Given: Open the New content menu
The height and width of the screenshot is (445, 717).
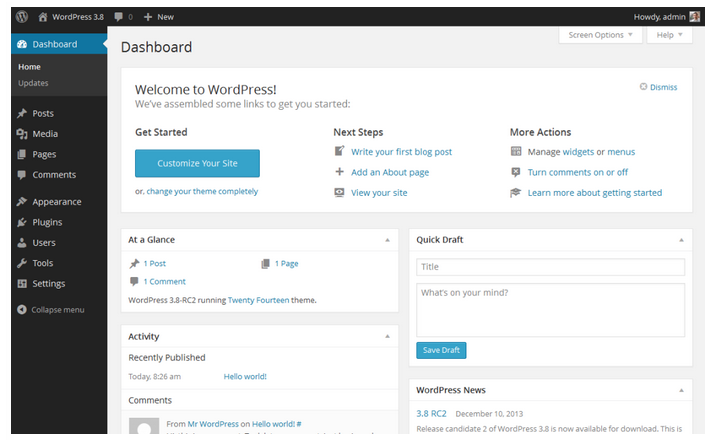Looking at the screenshot, I should click(159, 17).
